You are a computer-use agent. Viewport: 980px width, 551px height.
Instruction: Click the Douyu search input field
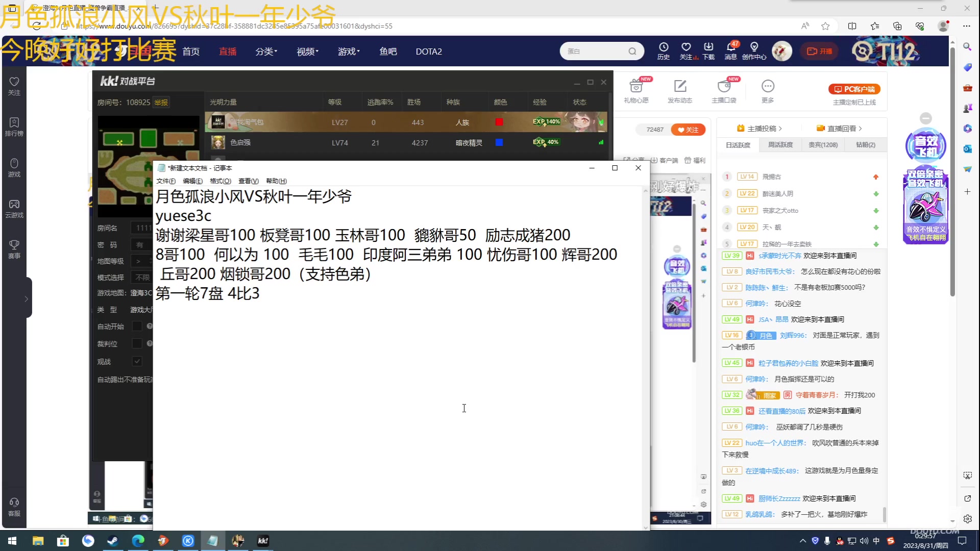click(595, 51)
